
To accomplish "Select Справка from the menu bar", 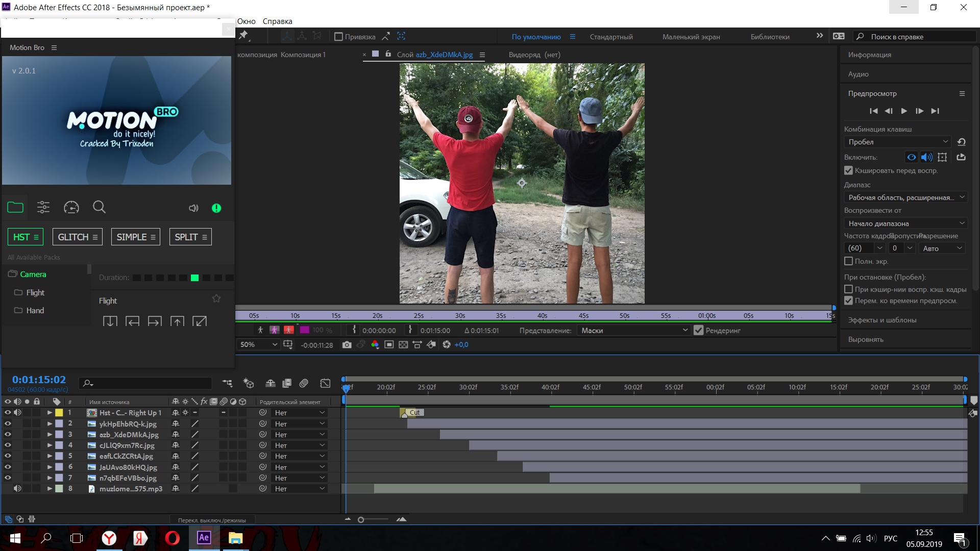I will 278,21.
